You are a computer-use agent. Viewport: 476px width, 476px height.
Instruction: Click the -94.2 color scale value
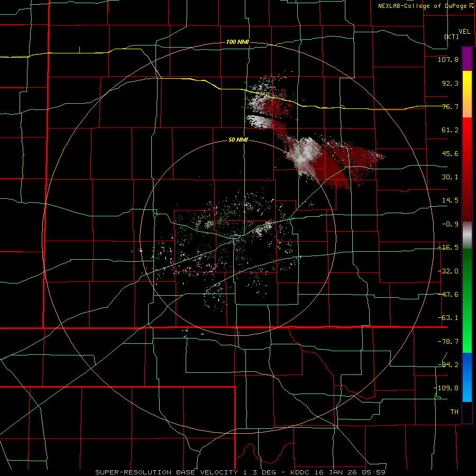pyautogui.click(x=448, y=365)
